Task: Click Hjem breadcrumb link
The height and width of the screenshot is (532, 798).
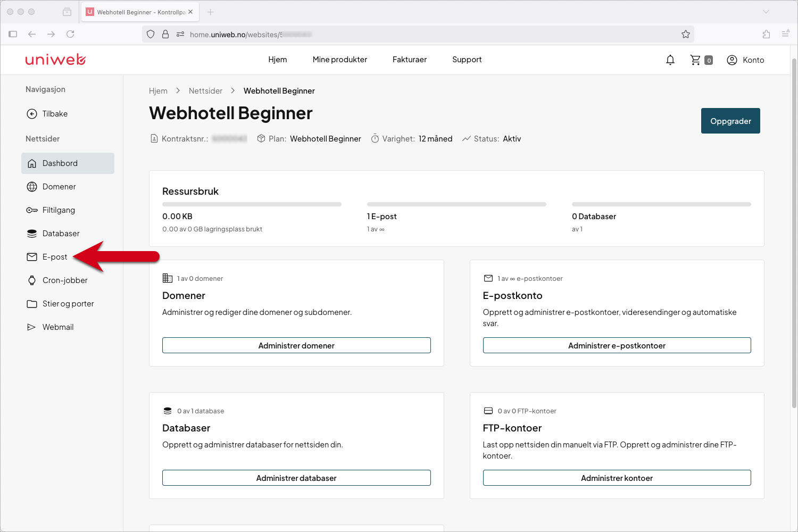Action: coord(158,91)
